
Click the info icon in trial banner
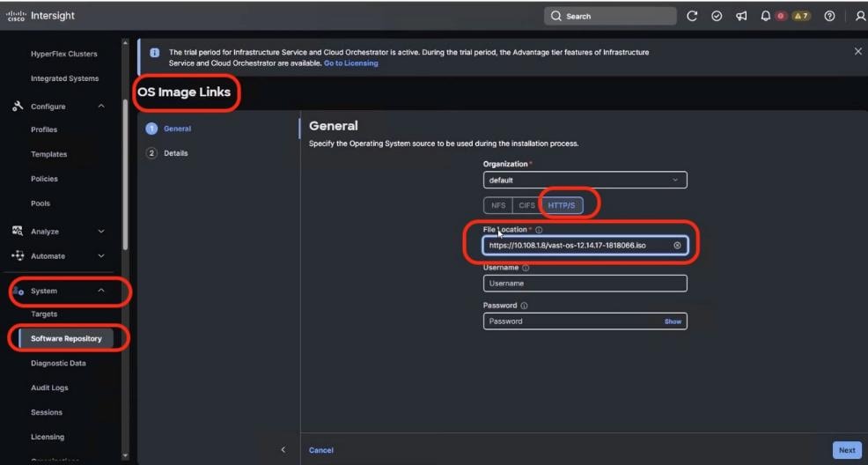coord(154,53)
